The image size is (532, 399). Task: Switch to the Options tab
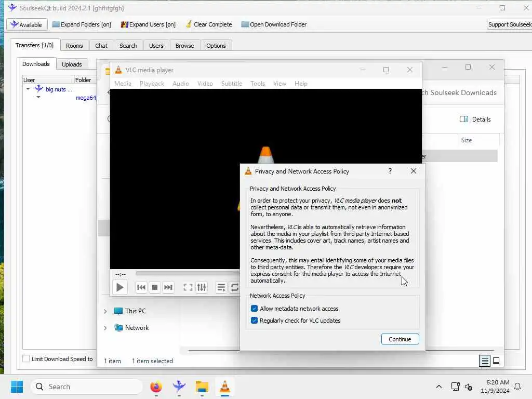tap(216, 46)
